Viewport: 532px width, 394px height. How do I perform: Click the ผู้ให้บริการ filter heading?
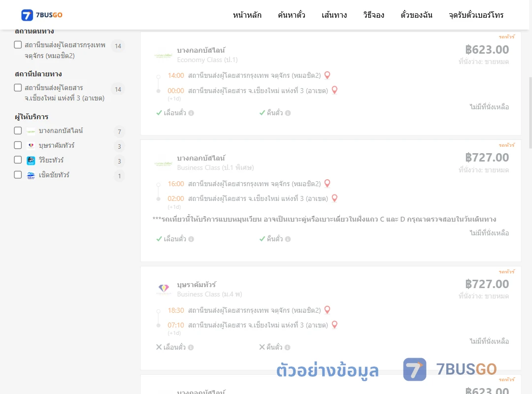(x=32, y=117)
